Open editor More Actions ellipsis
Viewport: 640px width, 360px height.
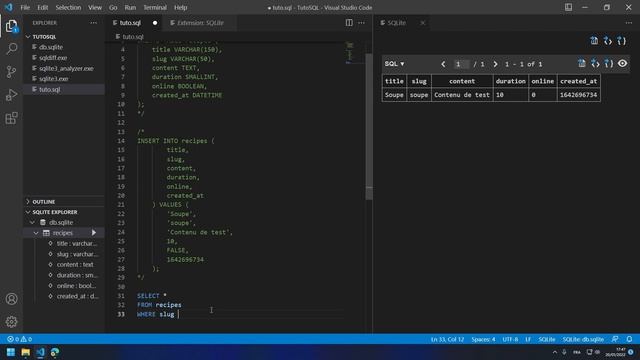[362, 23]
